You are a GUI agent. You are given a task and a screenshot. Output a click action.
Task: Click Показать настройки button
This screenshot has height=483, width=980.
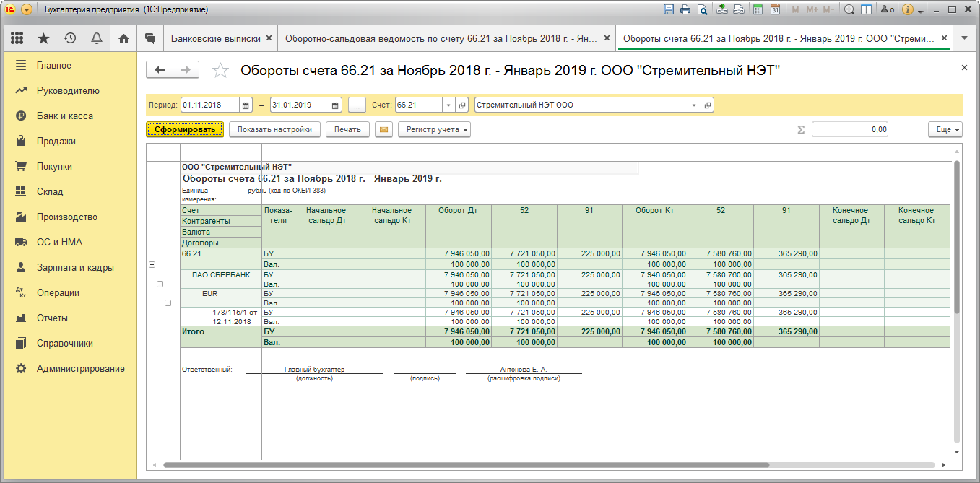(274, 130)
